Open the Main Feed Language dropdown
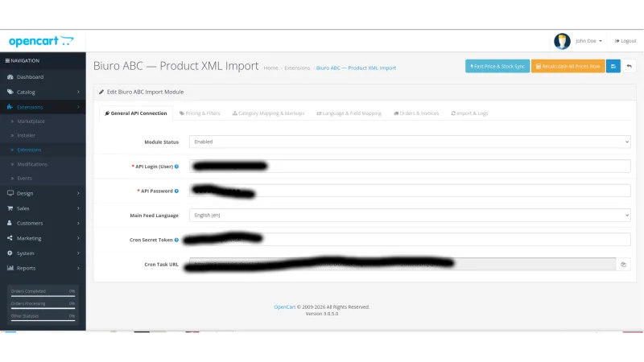This screenshot has width=644, height=362. (x=410, y=215)
